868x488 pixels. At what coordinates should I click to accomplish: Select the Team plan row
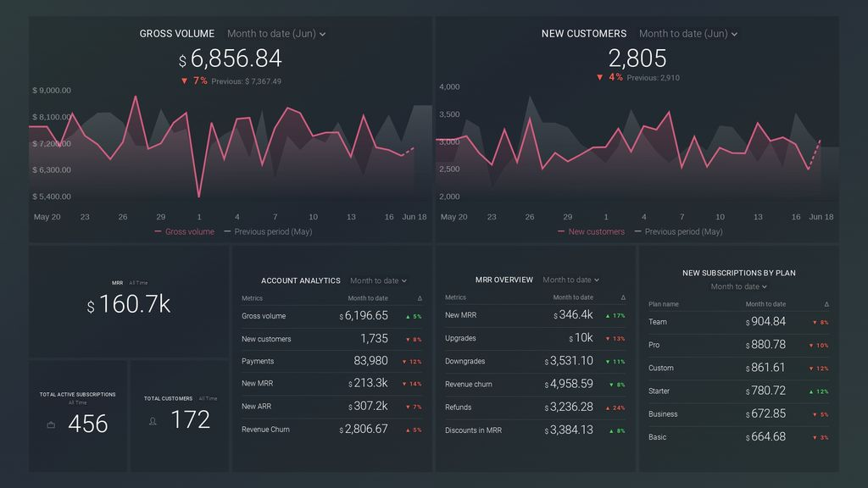click(738, 322)
